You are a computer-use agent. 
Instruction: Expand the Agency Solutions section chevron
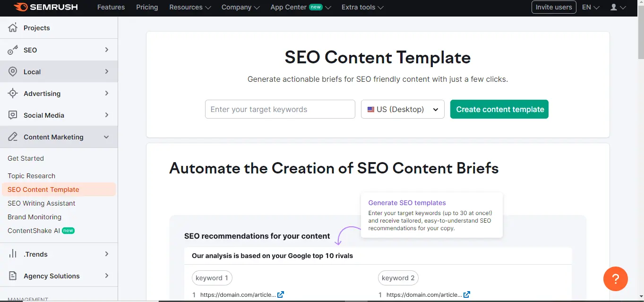click(107, 276)
